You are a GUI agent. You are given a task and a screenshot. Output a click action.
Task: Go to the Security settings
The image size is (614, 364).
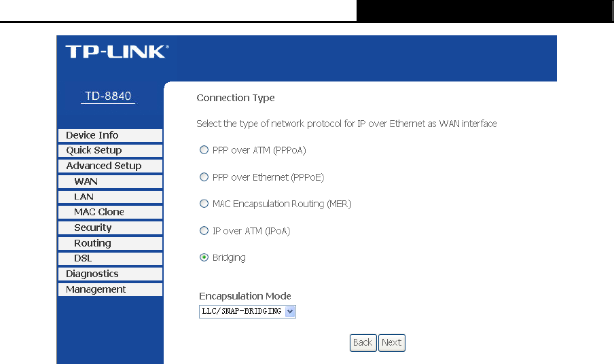point(110,227)
